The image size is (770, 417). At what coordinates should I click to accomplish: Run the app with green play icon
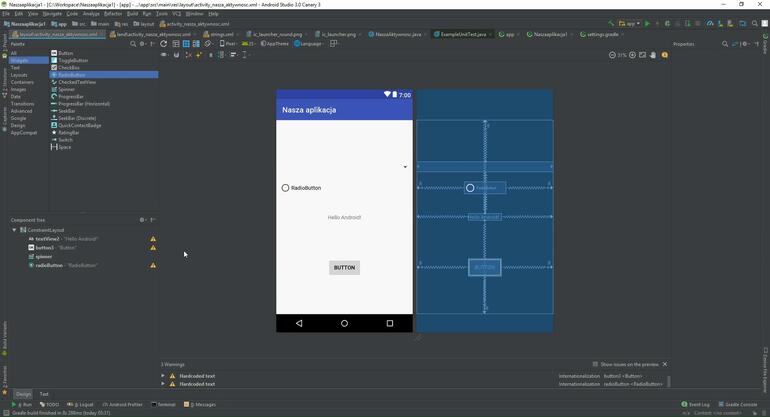pos(647,24)
